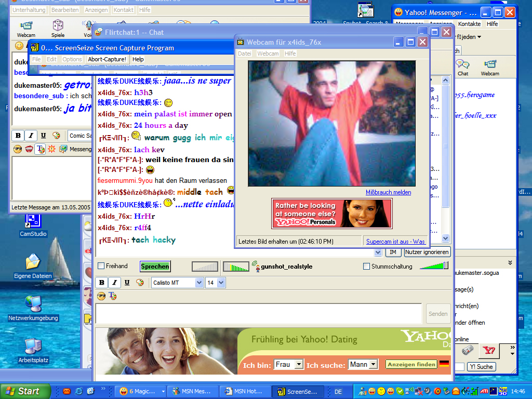Viewport: 532px width, 399px height.
Task: Enable the Stummschaltung checkbox
Action: tap(366, 267)
